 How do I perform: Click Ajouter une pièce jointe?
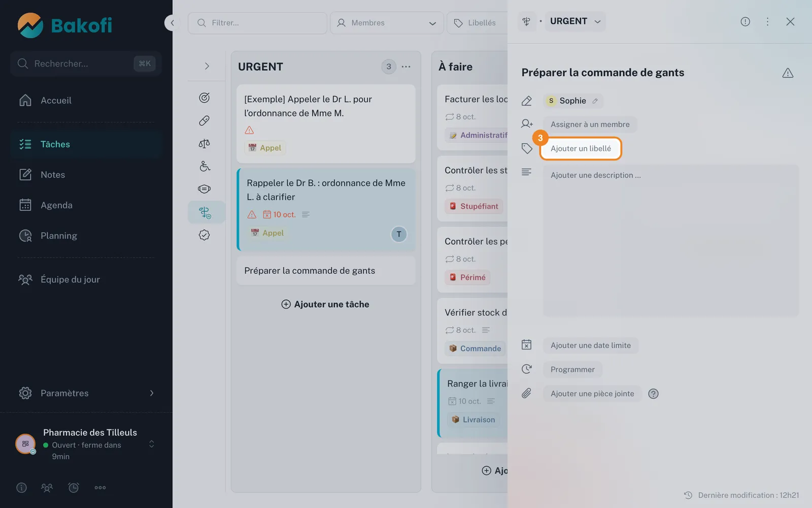click(592, 394)
